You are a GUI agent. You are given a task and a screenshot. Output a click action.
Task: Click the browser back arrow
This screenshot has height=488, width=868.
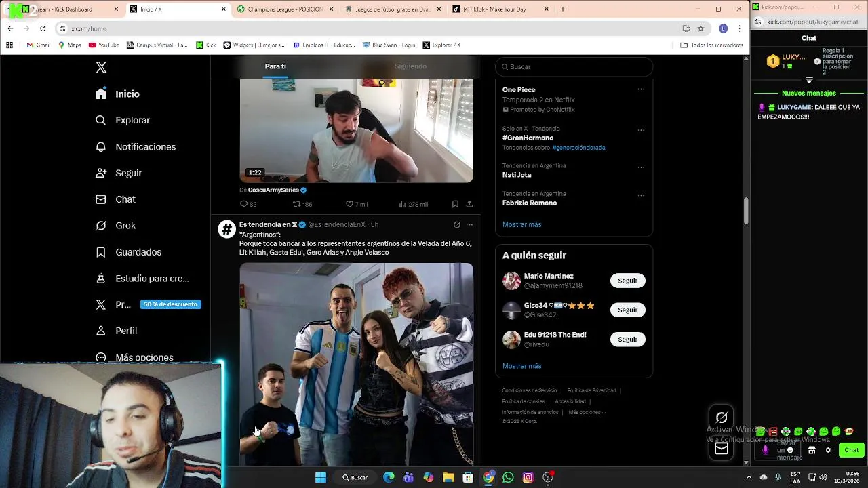pos(10,28)
